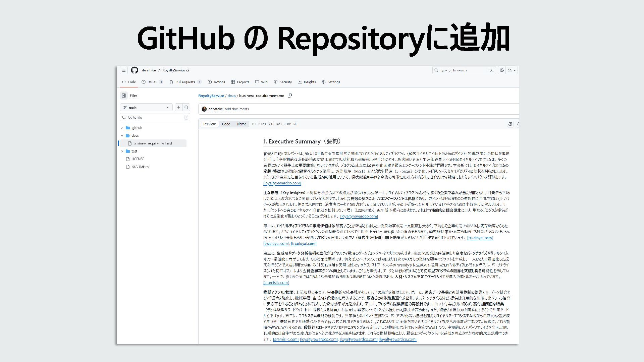Collapse the Files side panel icon
Viewport: 644px width, 362px height.
[x=124, y=96]
